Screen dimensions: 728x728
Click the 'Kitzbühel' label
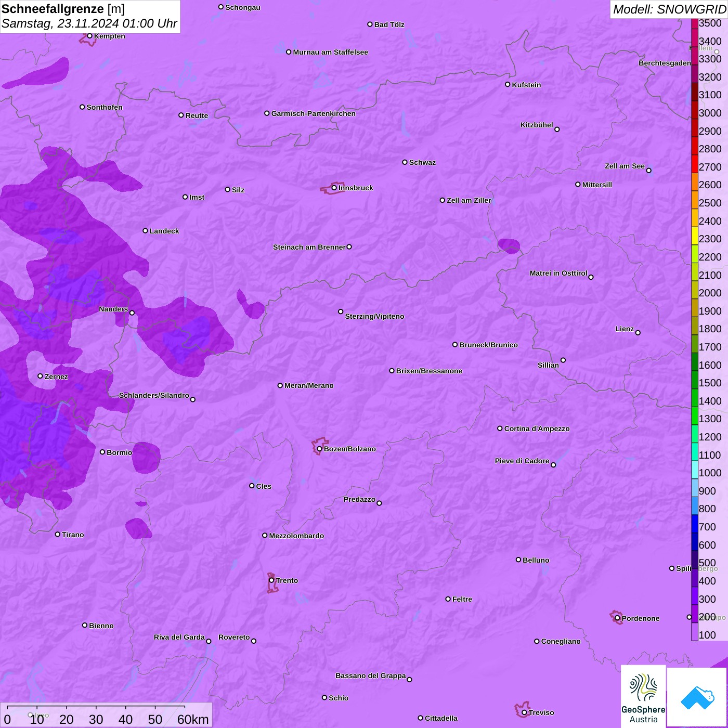537,125
